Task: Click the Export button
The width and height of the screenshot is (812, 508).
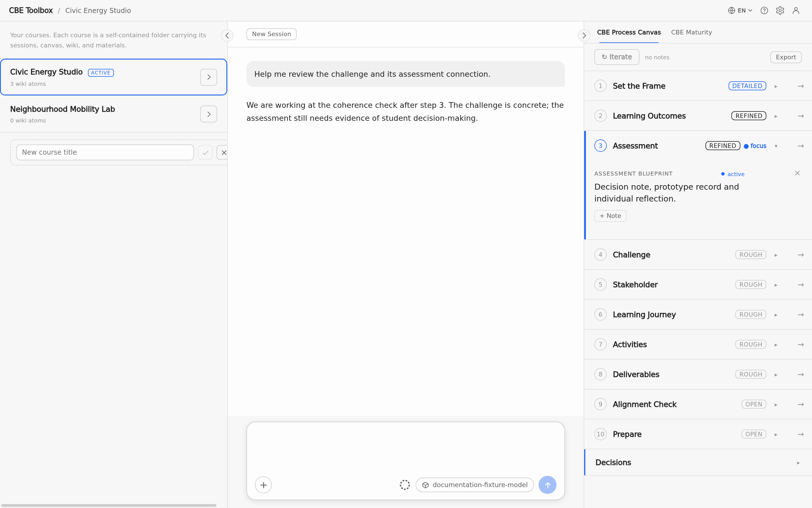Action: (785, 57)
